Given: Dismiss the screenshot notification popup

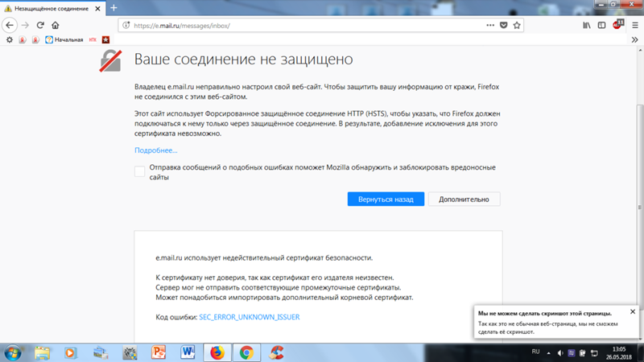Looking at the screenshot, I should pos(633,312).
